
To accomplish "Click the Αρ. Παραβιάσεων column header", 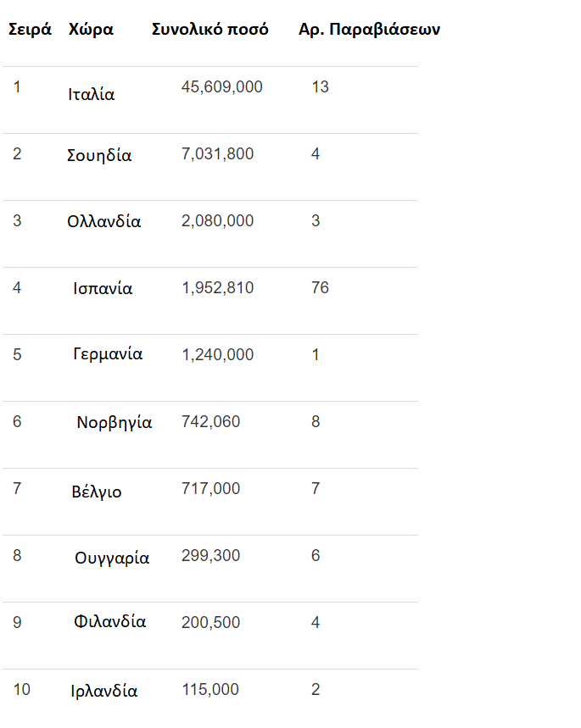I will point(369,30).
